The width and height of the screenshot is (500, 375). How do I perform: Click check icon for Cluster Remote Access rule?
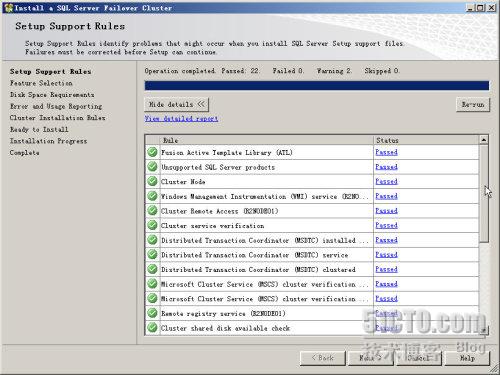[152, 211]
